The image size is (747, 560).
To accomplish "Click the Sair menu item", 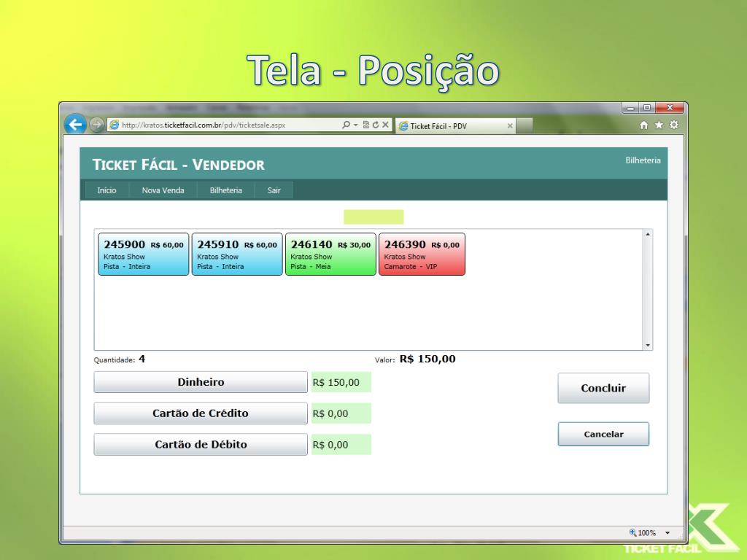I will tap(274, 190).
